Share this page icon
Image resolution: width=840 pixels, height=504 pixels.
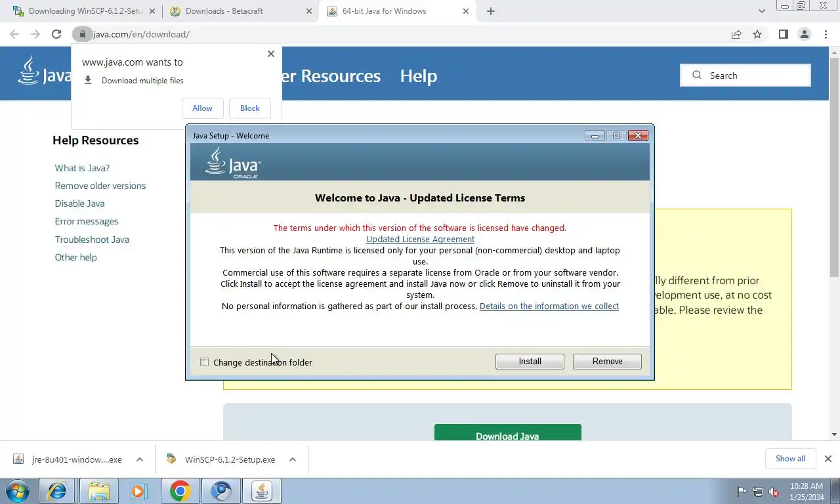[736, 34]
